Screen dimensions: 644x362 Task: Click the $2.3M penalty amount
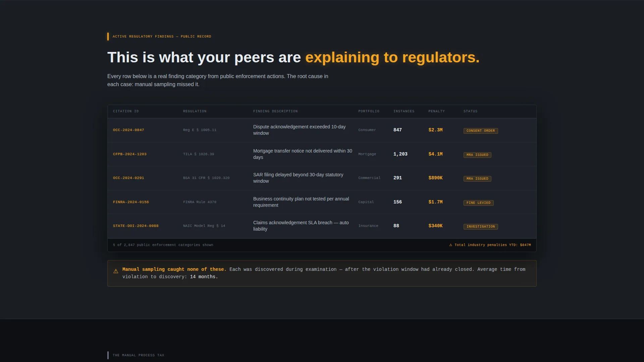pos(435,130)
